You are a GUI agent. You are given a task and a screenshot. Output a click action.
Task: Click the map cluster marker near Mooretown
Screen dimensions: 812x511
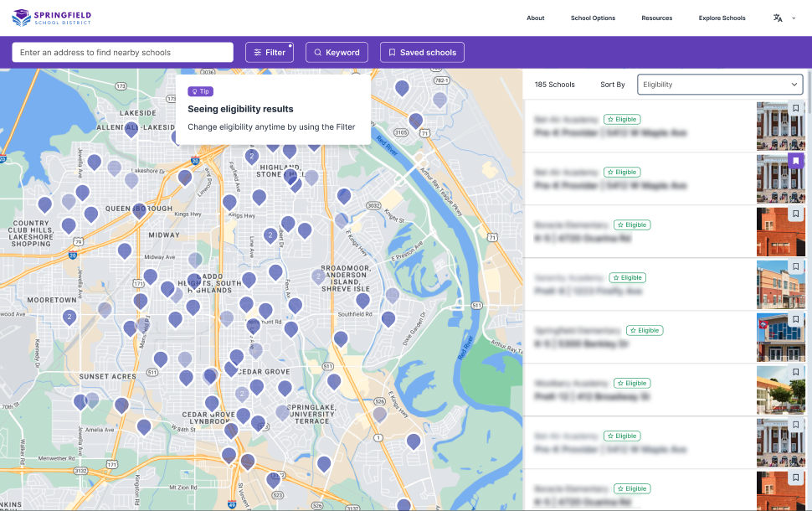pos(69,317)
